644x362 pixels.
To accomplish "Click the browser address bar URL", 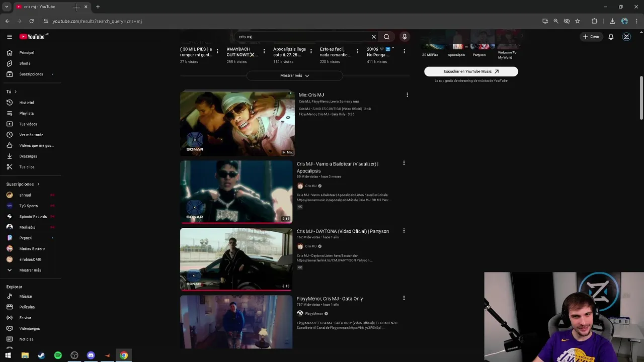I will [x=97, y=21].
